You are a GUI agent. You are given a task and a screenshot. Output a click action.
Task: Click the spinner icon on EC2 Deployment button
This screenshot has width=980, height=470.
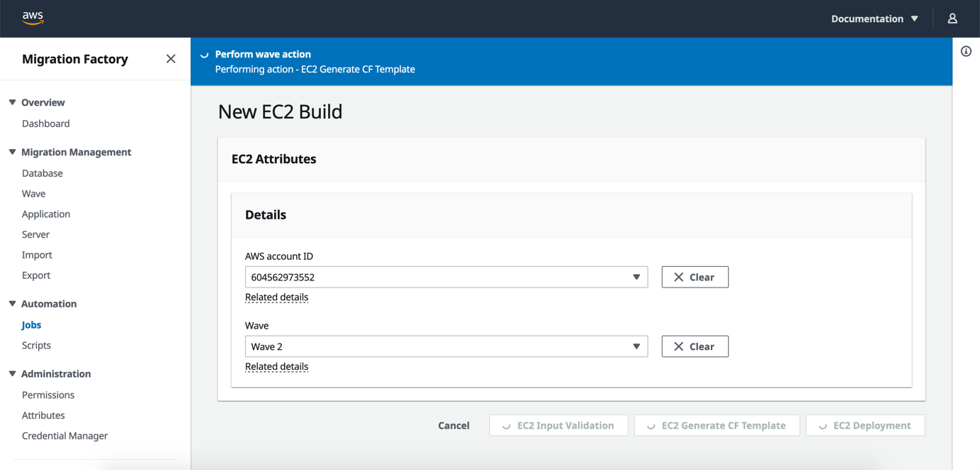(x=824, y=425)
